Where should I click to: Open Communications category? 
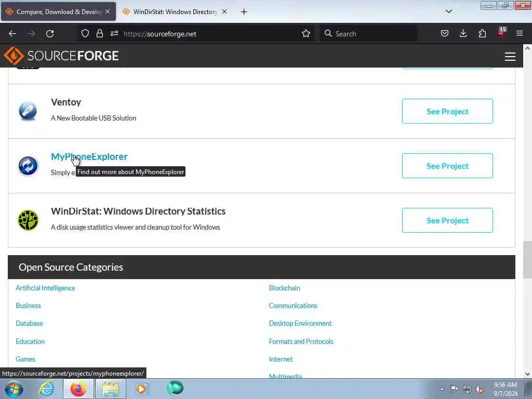pyautogui.click(x=293, y=305)
